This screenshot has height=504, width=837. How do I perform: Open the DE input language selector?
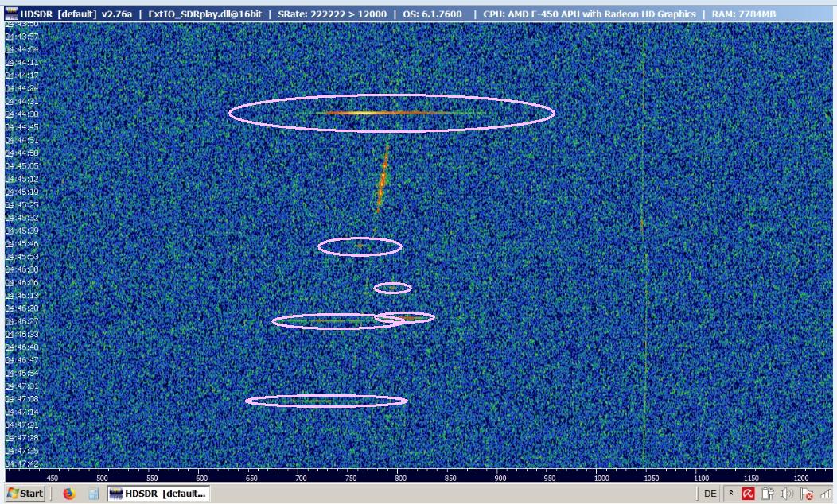tap(710, 494)
